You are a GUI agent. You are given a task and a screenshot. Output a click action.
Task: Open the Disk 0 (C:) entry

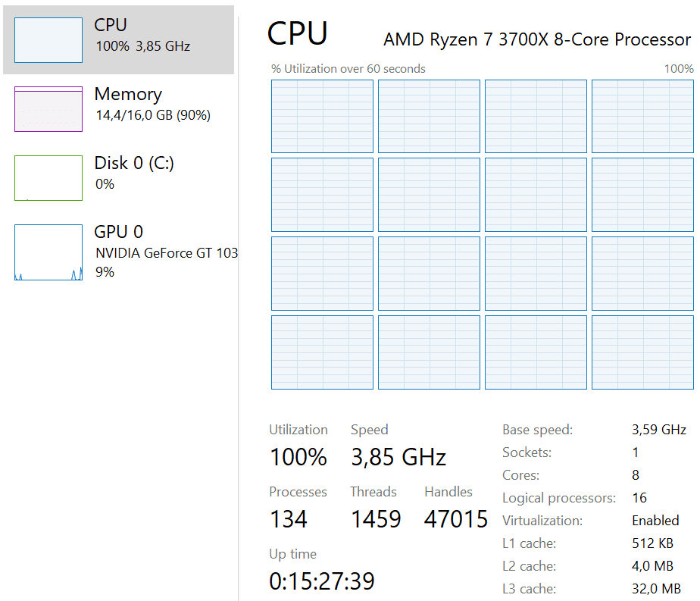tap(134, 163)
